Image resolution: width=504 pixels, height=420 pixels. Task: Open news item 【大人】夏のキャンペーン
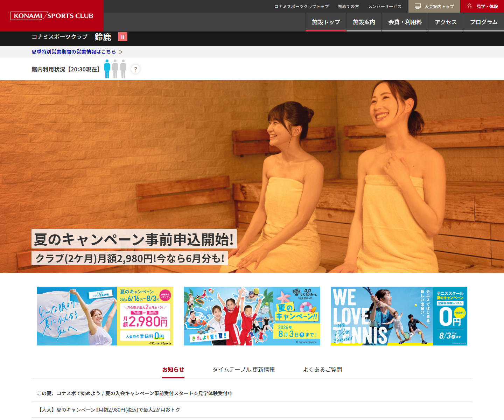click(252, 409)
